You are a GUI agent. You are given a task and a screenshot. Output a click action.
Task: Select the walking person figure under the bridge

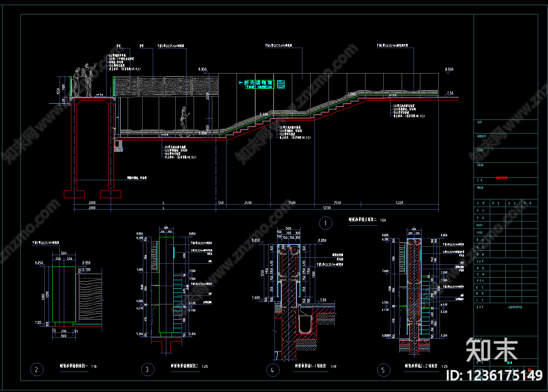185,122
